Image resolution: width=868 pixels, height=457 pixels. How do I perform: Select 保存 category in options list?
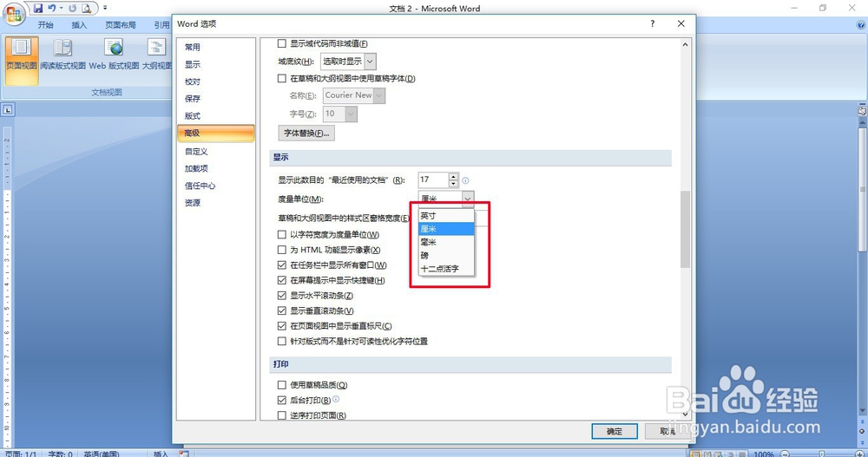pyautogui.click(x=216, y=99)
